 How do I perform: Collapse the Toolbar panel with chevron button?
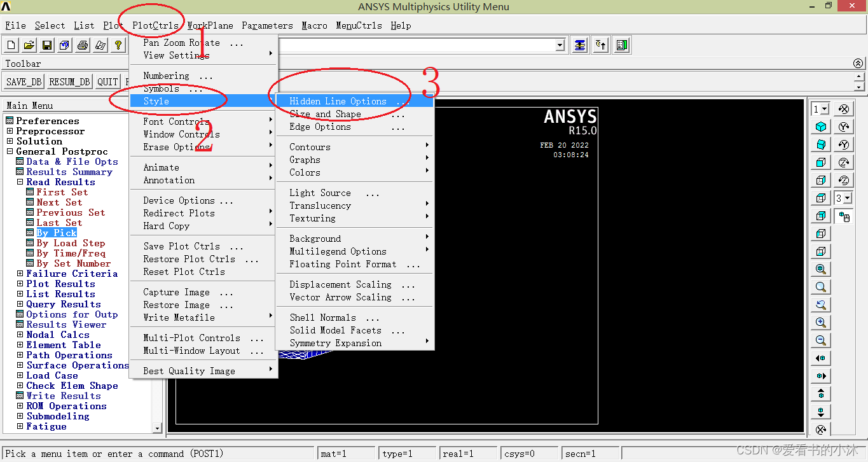(858, 64)
